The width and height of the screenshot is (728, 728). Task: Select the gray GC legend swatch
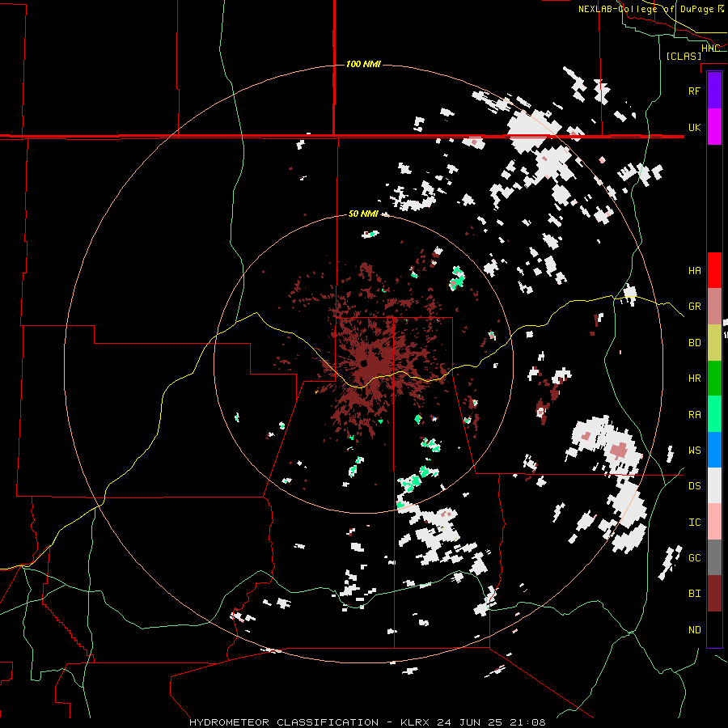714,557
